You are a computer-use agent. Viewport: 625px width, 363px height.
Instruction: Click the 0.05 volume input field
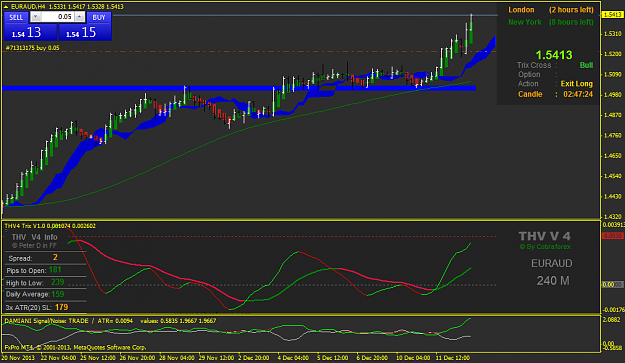(58, 17)
